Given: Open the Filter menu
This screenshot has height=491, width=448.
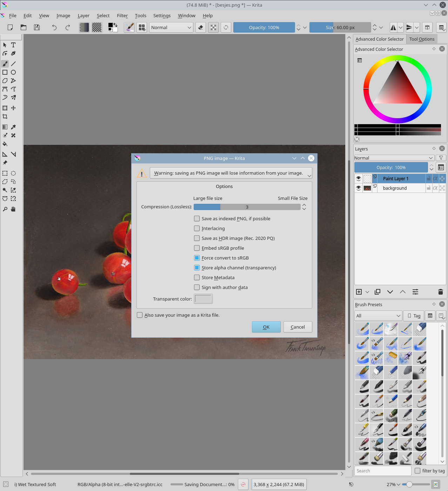Looking at the screenshot, I should 122,15.
